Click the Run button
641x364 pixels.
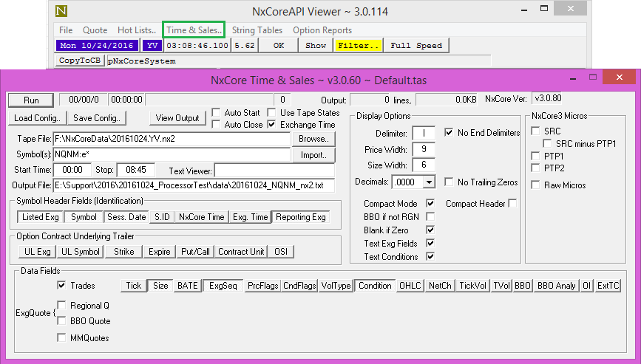pos(31,100)
